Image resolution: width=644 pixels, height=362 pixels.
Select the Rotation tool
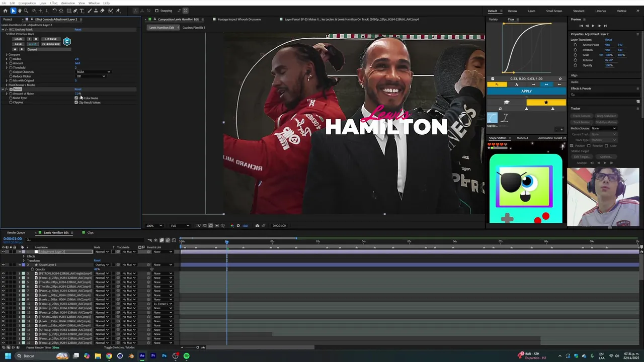[x=55, y=11]
